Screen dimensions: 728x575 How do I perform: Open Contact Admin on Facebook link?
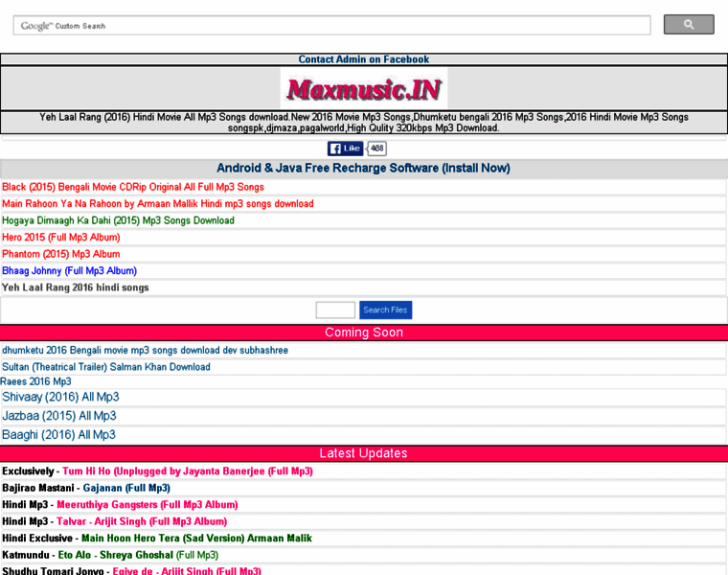[364, 59]
